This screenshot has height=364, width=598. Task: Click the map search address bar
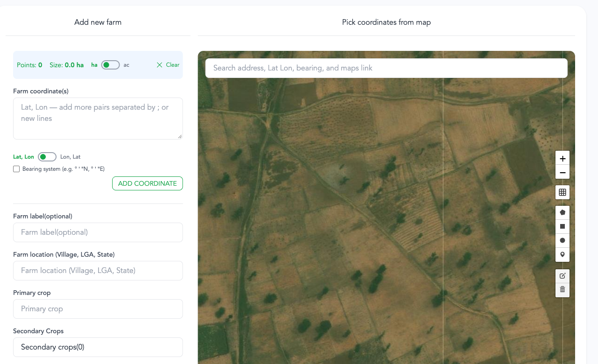[x=386, y=68]
